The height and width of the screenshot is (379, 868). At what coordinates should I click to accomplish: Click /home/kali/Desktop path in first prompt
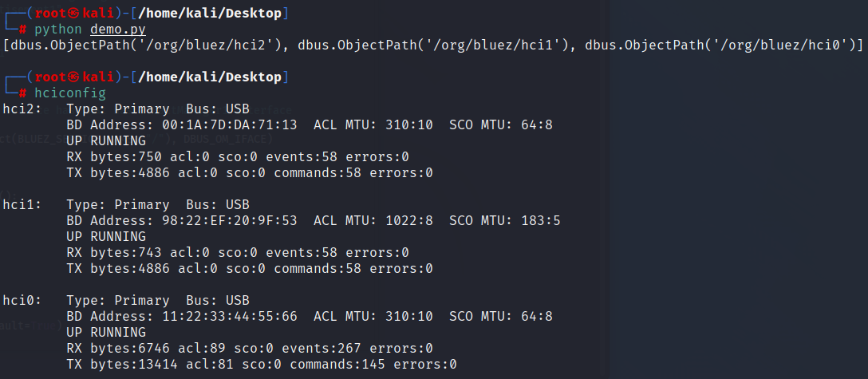[210, 14]
